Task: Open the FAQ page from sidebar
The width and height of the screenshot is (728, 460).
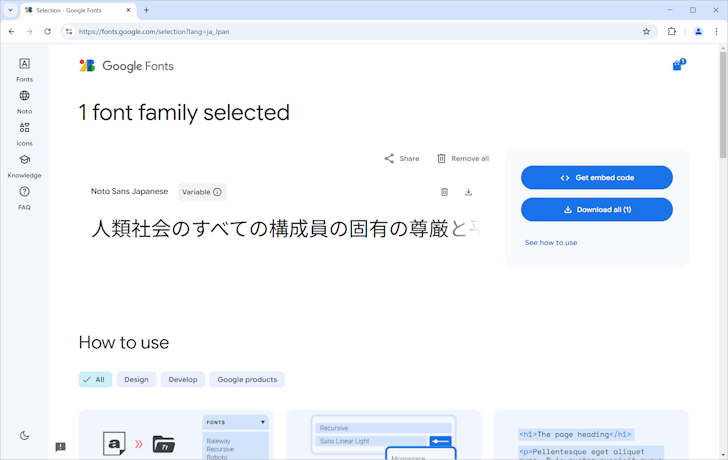Action: [x=24, y=198]
